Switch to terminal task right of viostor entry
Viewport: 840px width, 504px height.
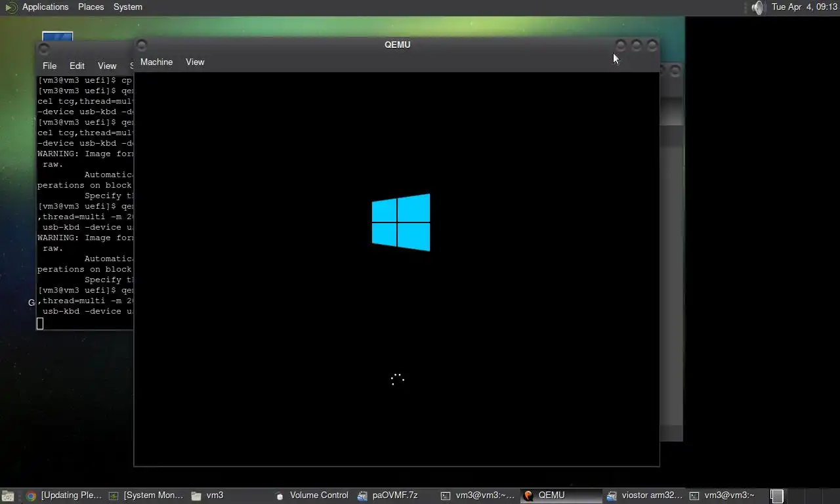click(726, 495)
